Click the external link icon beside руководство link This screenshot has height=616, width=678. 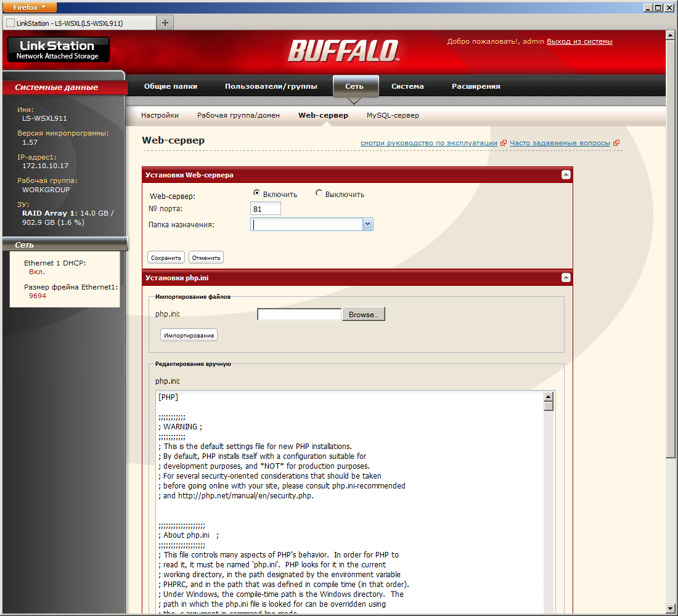504,143
